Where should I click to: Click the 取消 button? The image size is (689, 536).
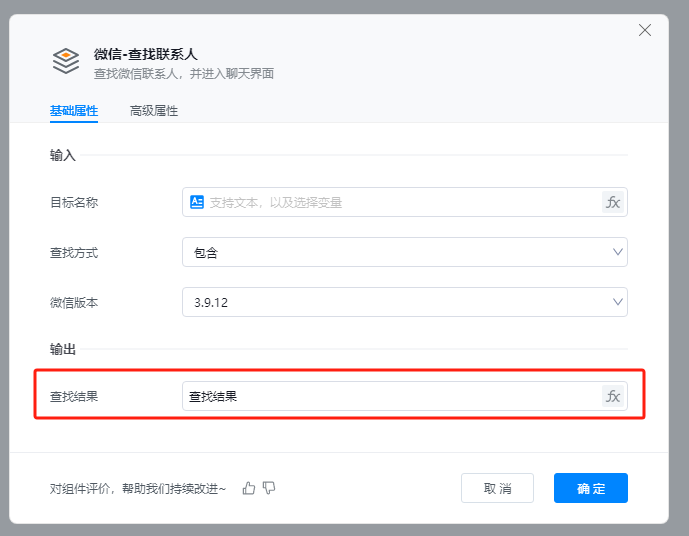[497, 488]
